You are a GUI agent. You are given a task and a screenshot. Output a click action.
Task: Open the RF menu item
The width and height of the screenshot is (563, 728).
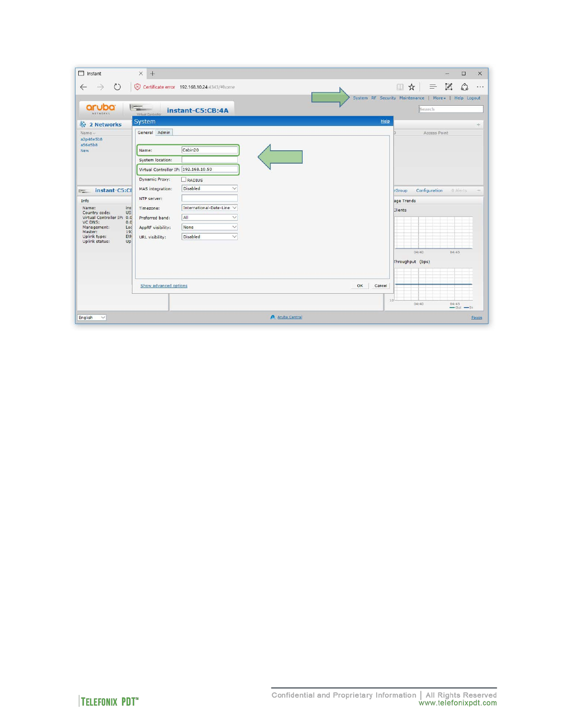pyautogui.click(x=374, y=98)
